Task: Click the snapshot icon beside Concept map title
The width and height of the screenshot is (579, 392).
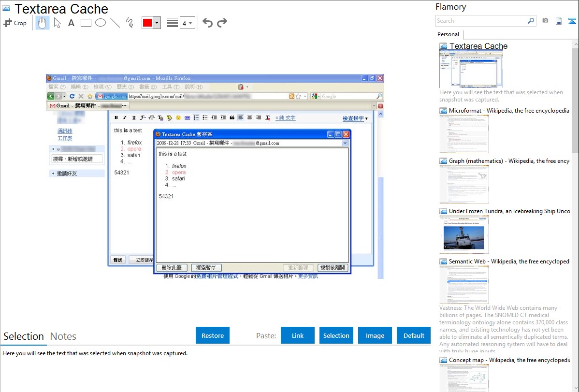Action: pyautogui.click(x=443, y=360)
